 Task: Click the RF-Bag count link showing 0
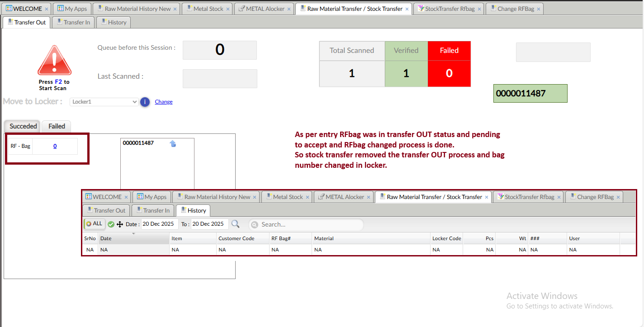(x=55, y=146)
